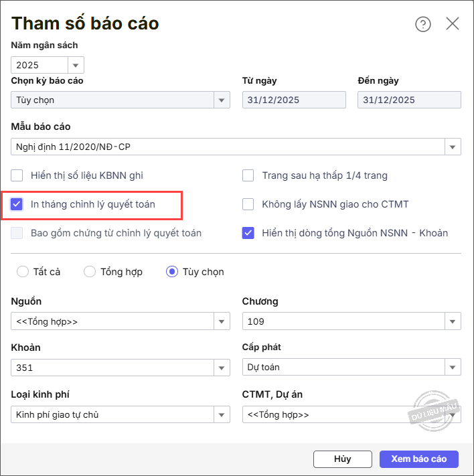The width and height of the screenshot is (474, 476).
Task: Tick Không lấy NSNN giao cho CTMT
Action: coord(248,204)
